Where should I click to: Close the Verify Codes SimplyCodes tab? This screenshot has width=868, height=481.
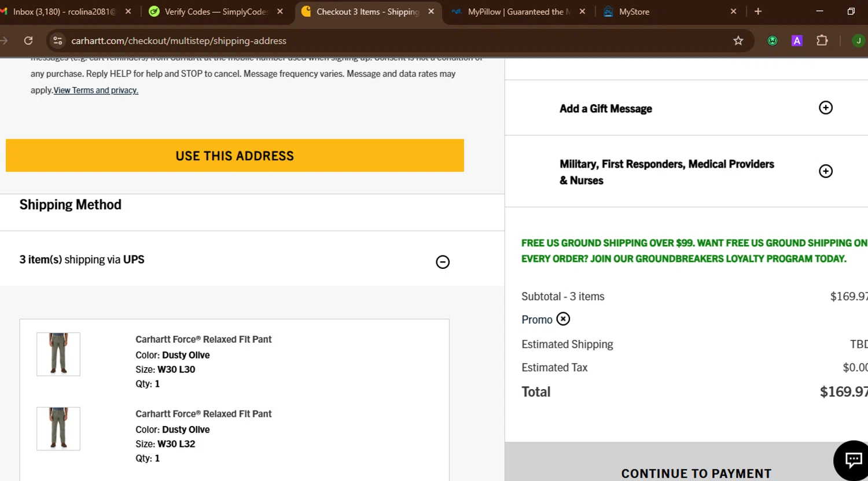pos(280,12)
